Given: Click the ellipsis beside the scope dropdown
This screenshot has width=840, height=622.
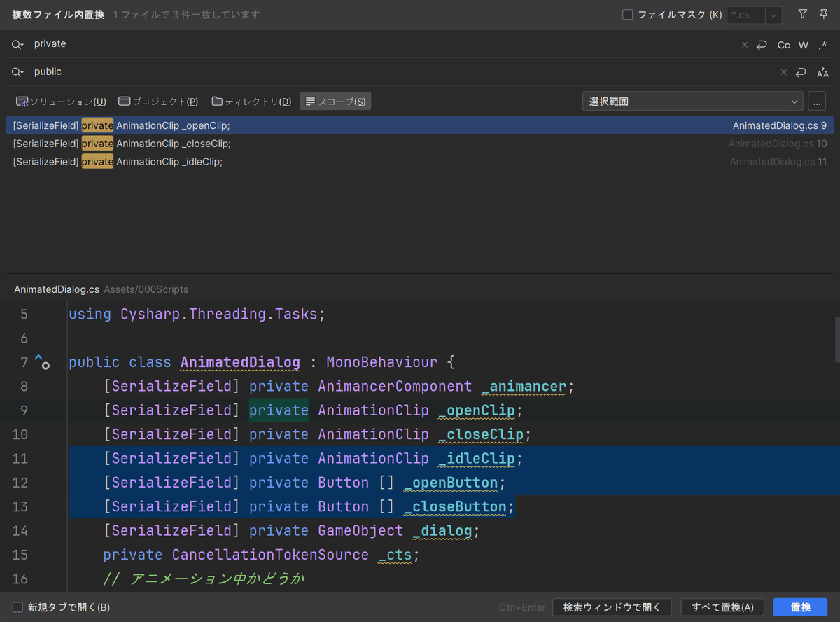Looking at the screenshot, I should (x=817, y=101).
